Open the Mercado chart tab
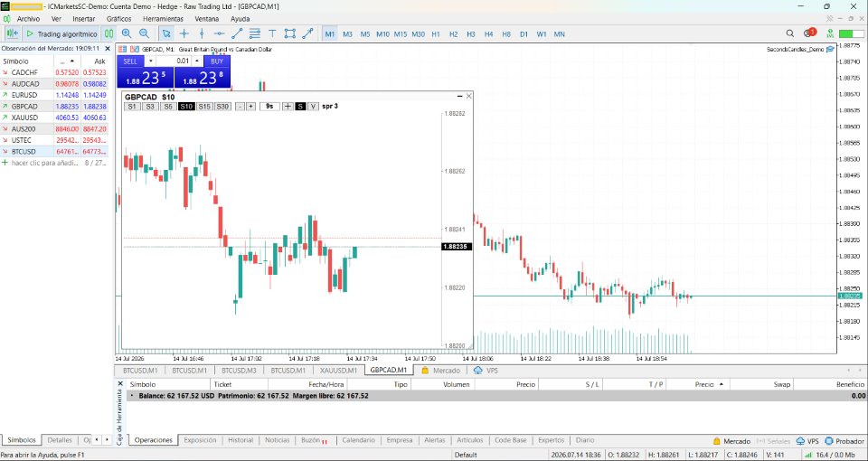The image size is (868, 461). coord(440,371)
